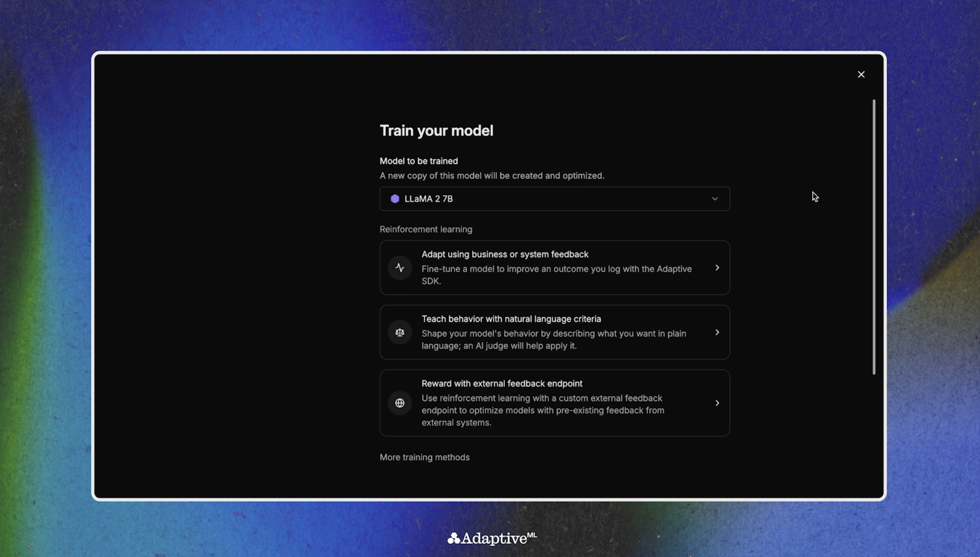Open business feedback option via right chevron

(717, 268)
